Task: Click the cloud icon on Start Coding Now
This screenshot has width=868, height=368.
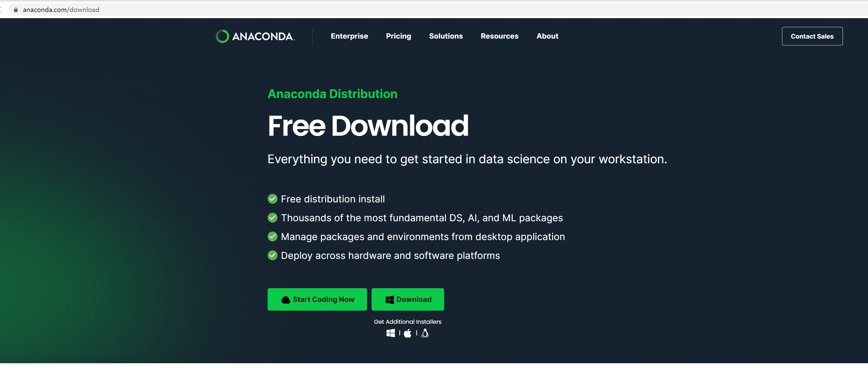Action: [x=286, y=299]
